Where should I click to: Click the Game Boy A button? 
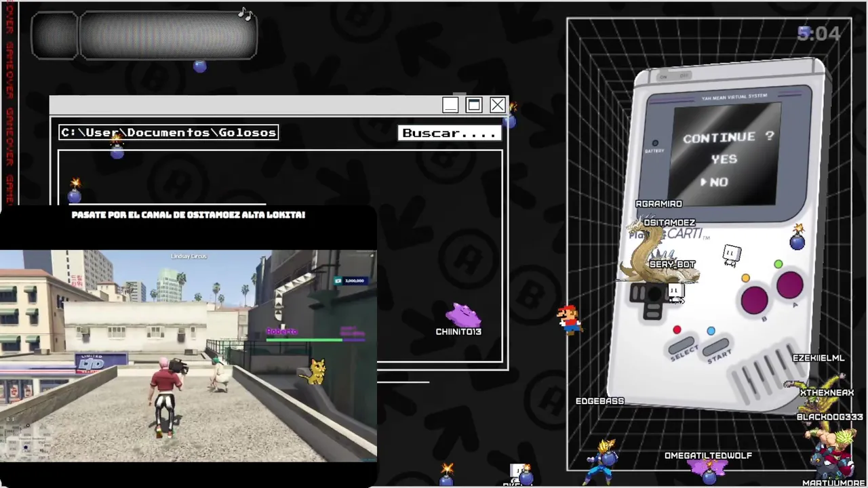coord(790,285)
